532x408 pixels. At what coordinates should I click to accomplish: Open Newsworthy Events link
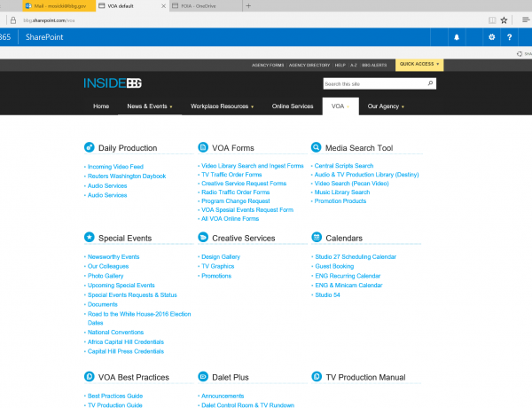click(x=113, y=257)
